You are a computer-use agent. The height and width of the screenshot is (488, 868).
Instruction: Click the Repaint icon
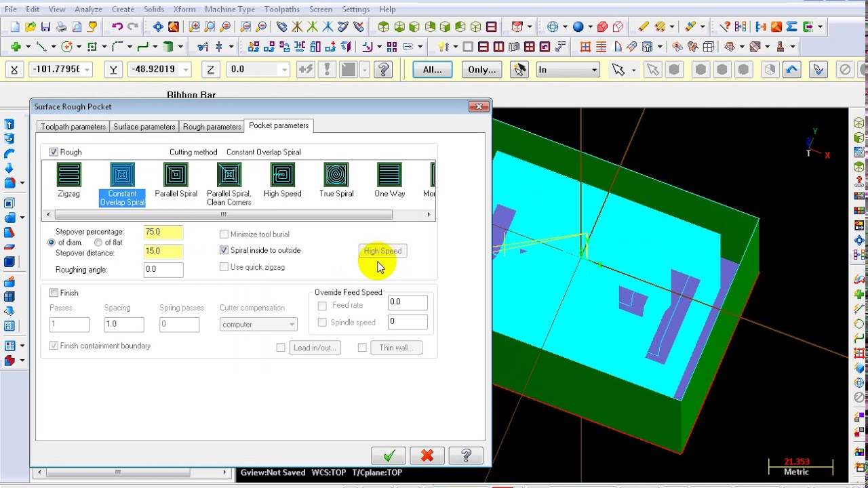174,27
